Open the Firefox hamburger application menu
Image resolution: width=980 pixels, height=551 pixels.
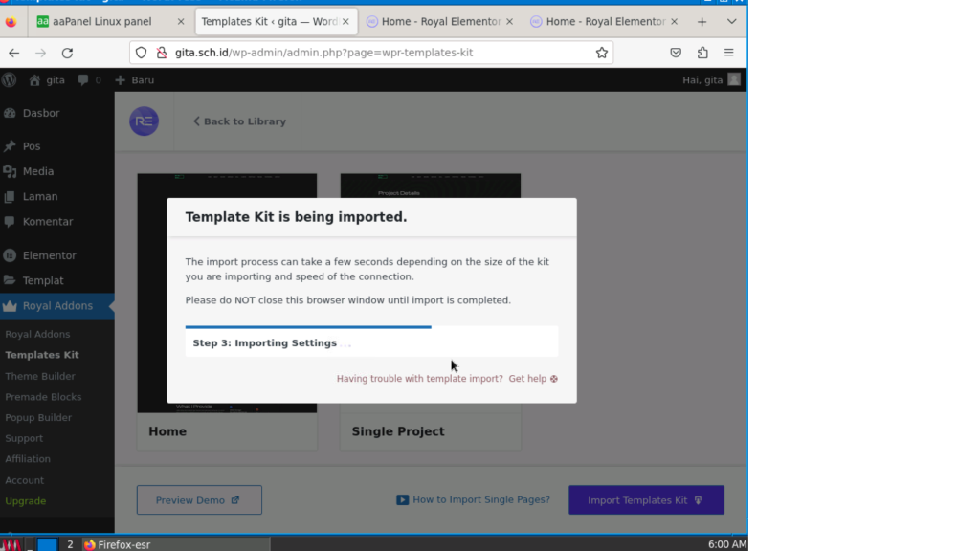point(729,53)
